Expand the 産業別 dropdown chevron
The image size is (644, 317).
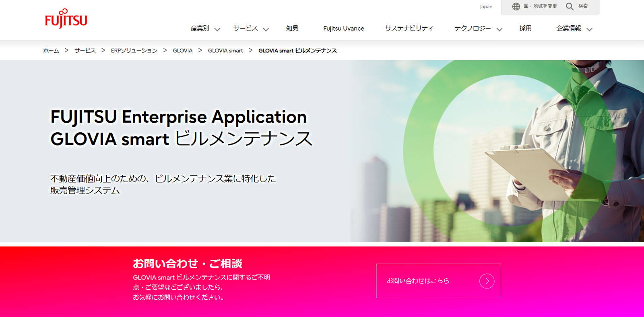tap(217, 29)
